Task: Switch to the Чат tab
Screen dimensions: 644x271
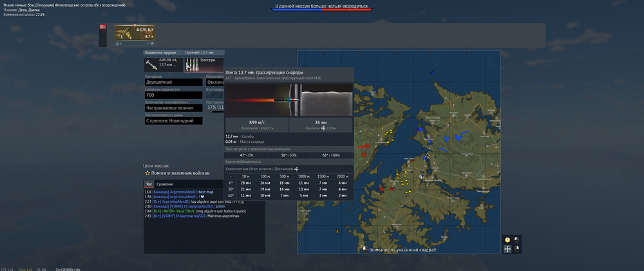Action: (148, 184)
